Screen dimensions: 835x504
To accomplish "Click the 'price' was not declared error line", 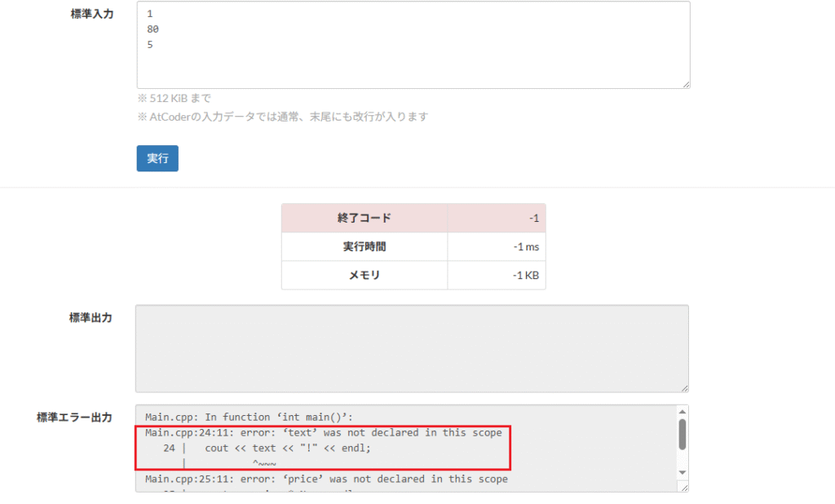I will 326,479.
